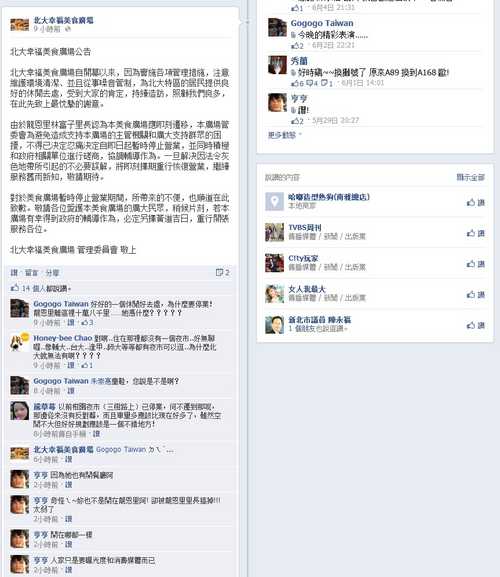Click 留言 under the announcement post
The height and width of the screenshot is (577, 500).
pos(31,273)
